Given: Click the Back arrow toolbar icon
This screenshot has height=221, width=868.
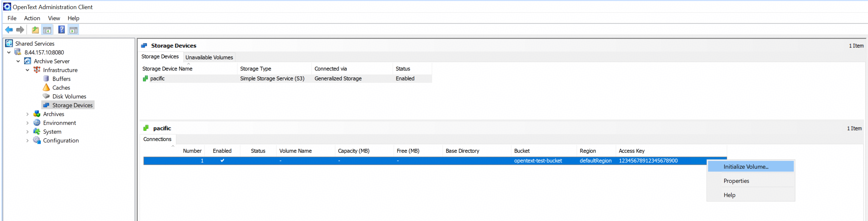Looking at the screenshot, I should coord(9,30).
